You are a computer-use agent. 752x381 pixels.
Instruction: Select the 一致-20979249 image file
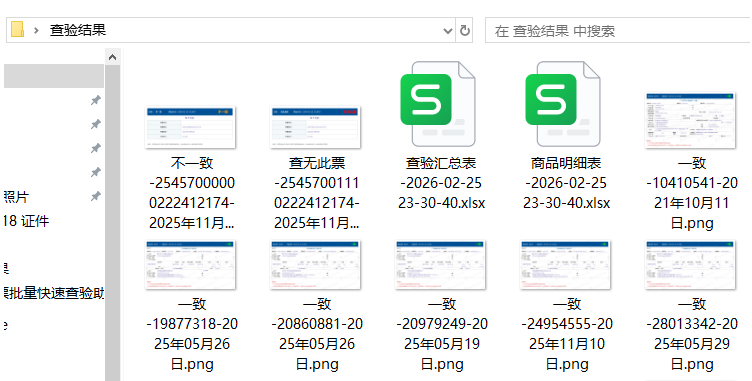(441, 265)
